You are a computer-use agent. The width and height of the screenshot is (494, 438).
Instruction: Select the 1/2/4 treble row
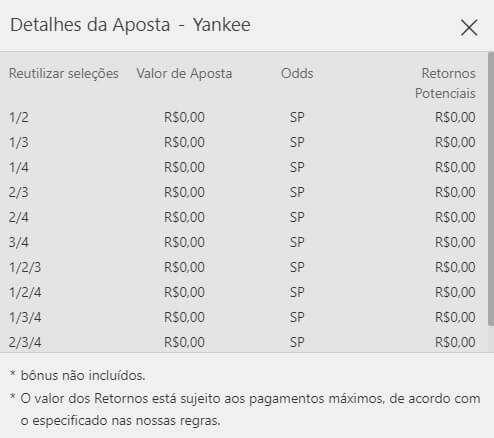pos(242,292)
